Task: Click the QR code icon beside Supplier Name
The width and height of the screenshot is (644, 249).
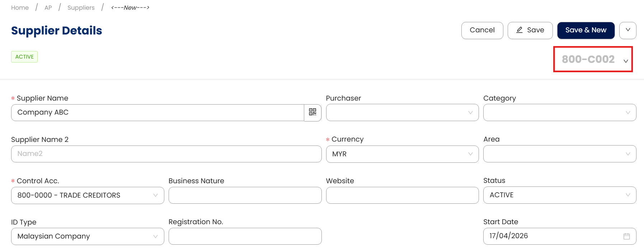Action: click(x=312, y=112)
